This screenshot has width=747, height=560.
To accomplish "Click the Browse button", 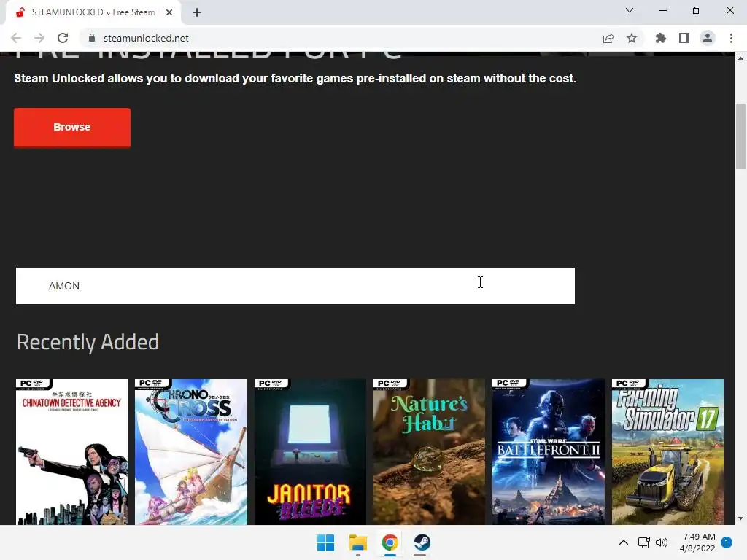I will click(72, 127).
